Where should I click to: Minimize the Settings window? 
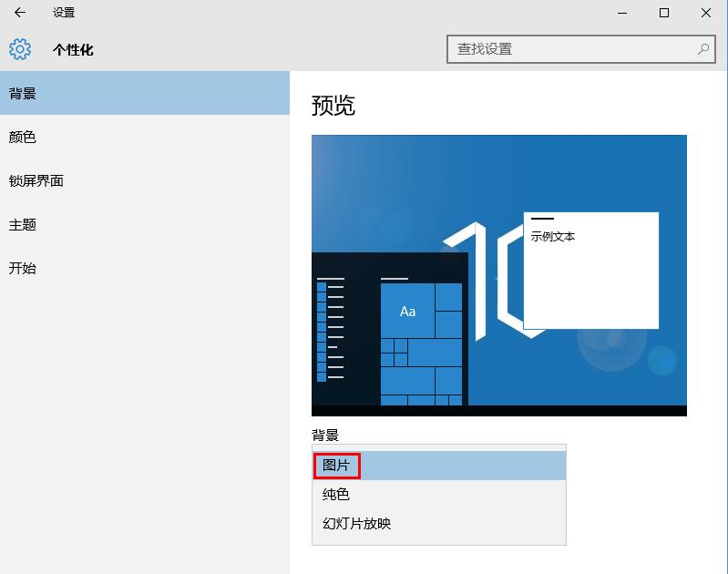(622, 13)
